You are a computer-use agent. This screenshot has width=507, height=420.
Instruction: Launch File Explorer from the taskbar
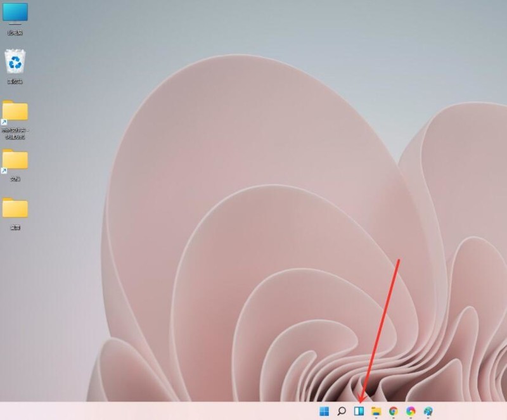(376, 411)
